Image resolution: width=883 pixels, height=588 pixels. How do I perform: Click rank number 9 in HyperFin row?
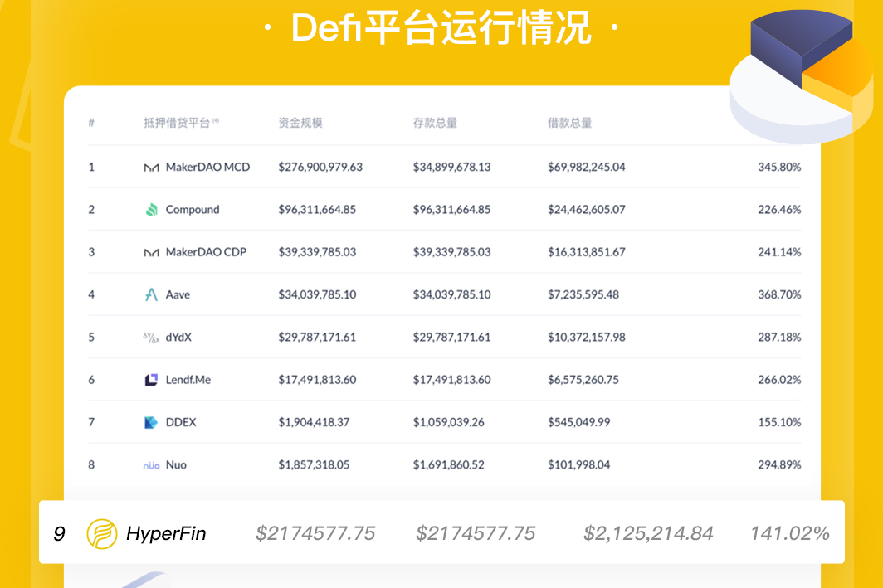tap(59, 534)
